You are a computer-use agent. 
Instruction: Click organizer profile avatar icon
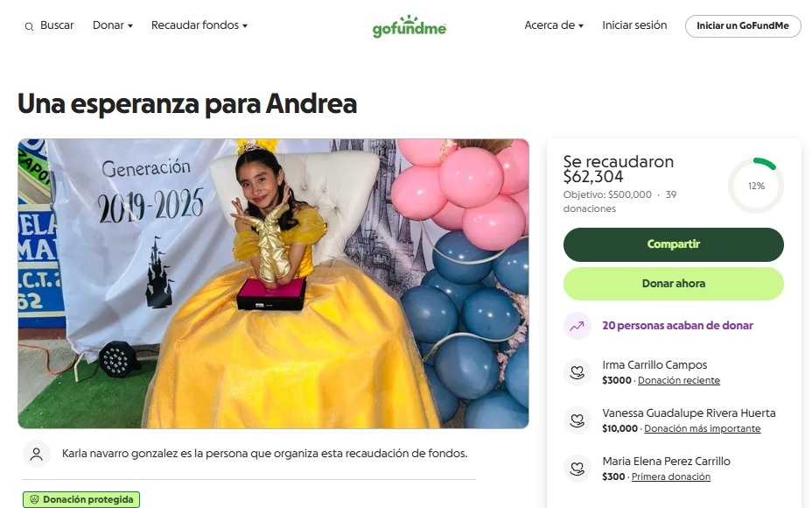coord(36,454)
